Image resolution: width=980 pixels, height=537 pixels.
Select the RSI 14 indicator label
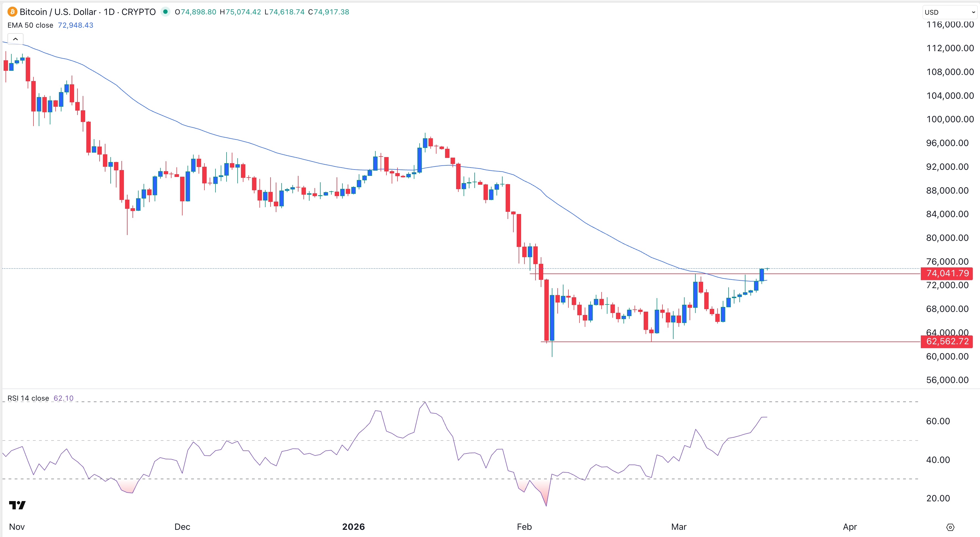(x=28, y=398)
